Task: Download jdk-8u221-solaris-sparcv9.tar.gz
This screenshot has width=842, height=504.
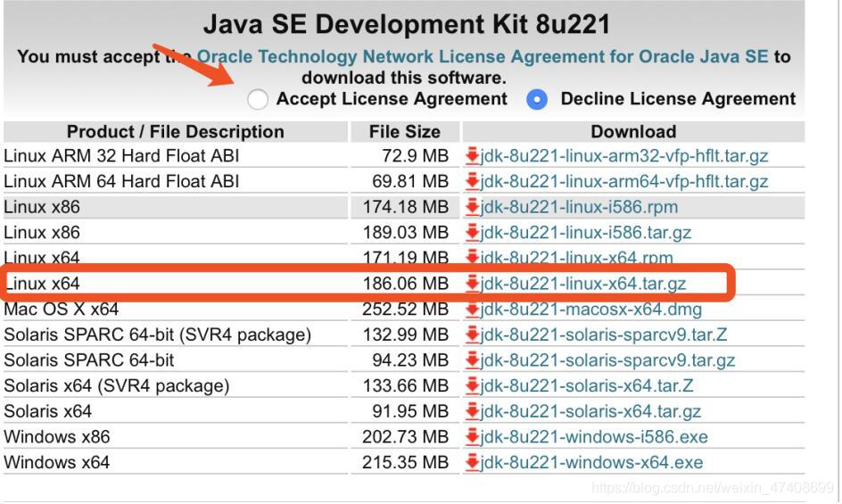Action: click(x=607, y=360)
